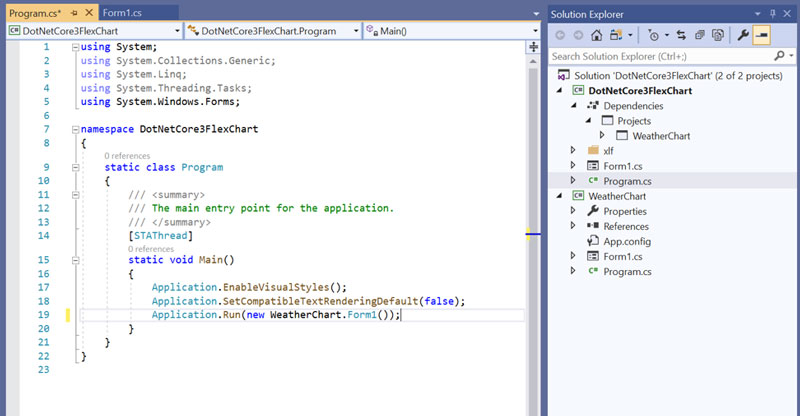The width and height of the screenshot is (800, 416).
Task: Collapse the using directives block at line 1
Action: 76,47
